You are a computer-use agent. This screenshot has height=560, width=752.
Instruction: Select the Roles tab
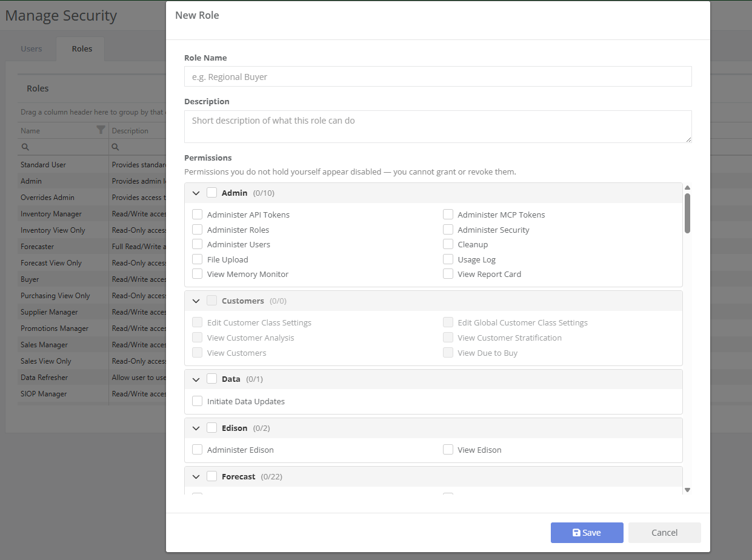click(x=82, y=48)
